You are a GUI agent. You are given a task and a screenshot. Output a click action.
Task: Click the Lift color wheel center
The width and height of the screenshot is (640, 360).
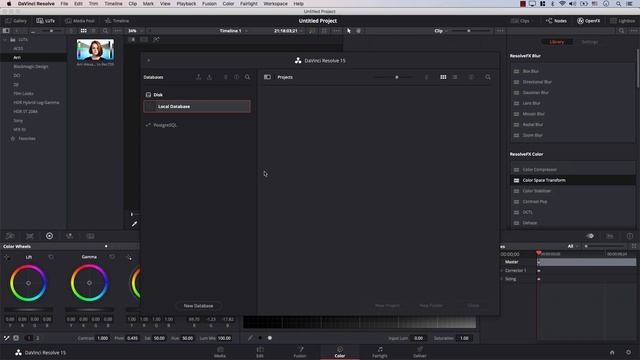28,283
